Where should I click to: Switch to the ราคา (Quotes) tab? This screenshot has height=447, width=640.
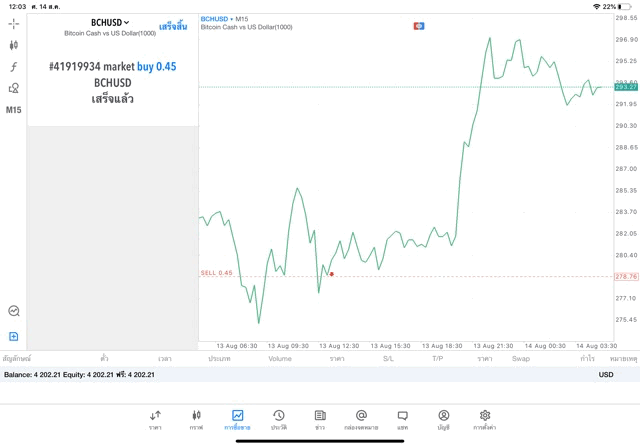(155, 418)
